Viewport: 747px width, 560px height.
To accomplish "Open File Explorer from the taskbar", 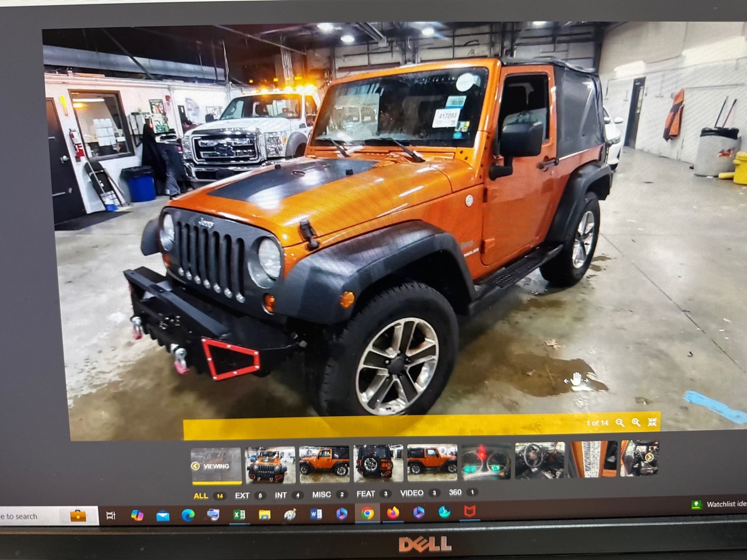I will 265,515.
